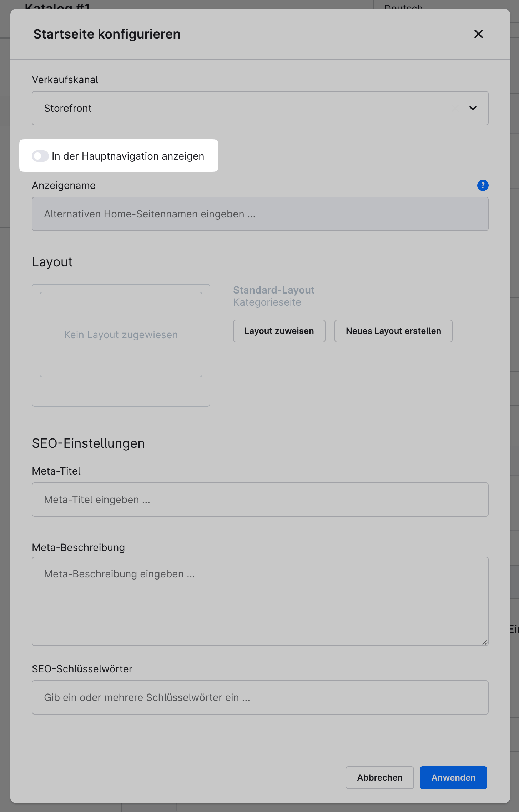
Task: Open the Anzeigename help tooltip icon
Action: click(x=483, y=185)
